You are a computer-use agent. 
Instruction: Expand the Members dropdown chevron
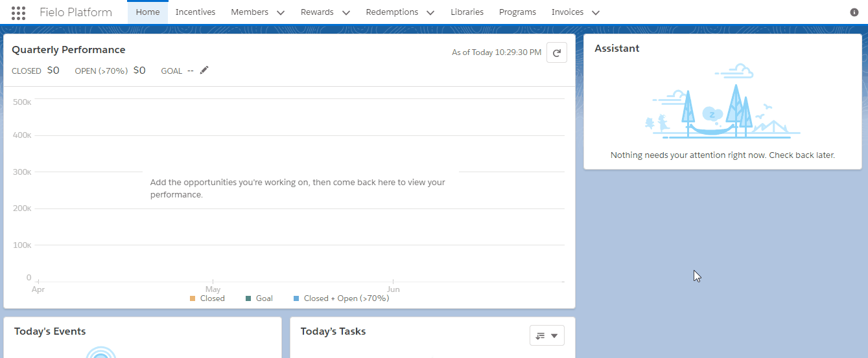click(280, 12)
